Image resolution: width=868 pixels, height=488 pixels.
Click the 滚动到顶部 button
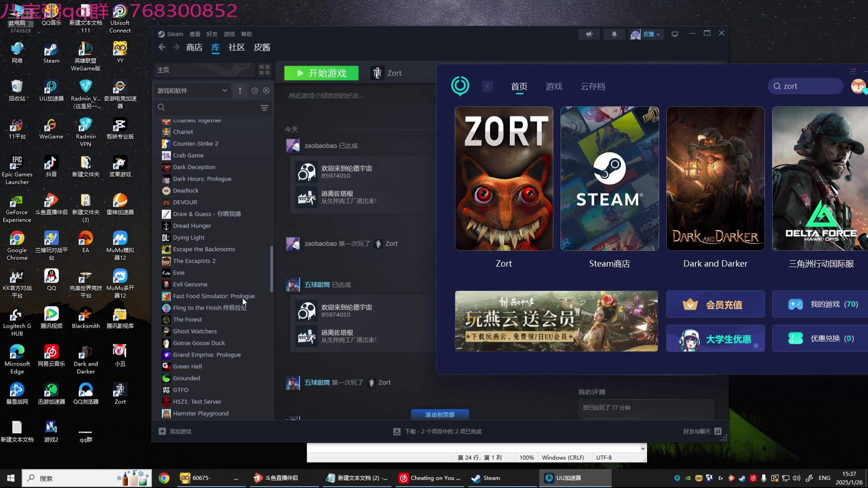point(440,414)
